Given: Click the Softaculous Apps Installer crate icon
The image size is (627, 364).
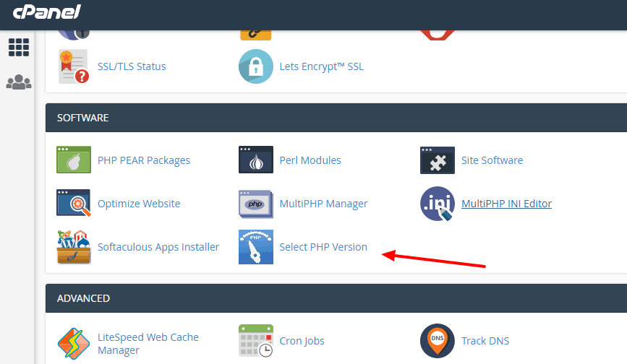Looking at the screenshot, I should pos(73,247).
